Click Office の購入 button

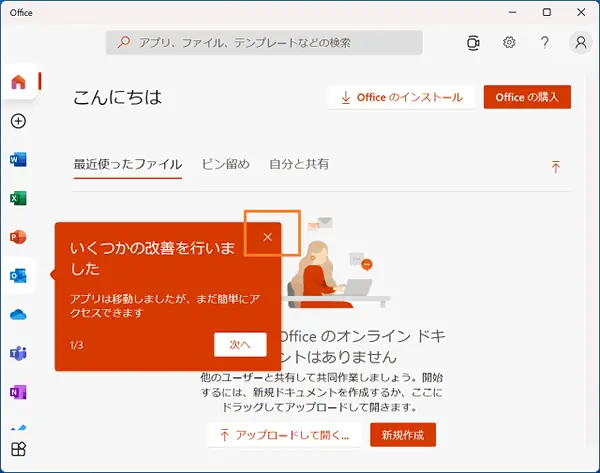click(527, 97)
